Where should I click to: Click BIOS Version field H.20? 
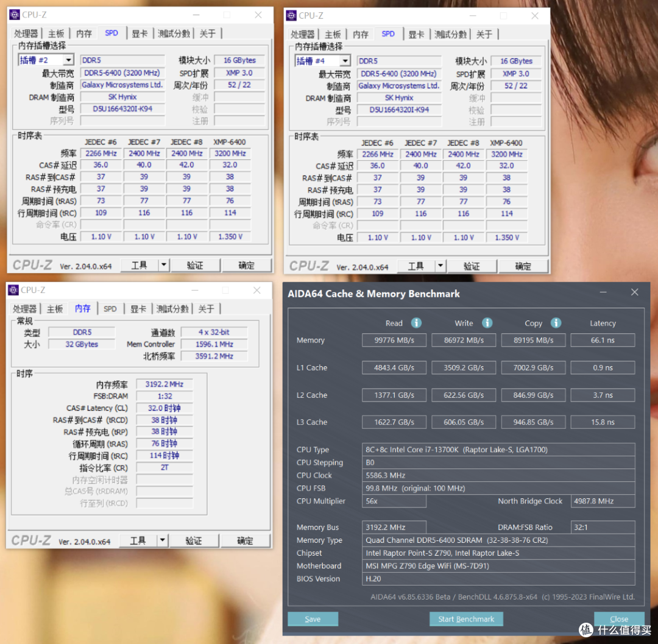(x=498, y=579)
